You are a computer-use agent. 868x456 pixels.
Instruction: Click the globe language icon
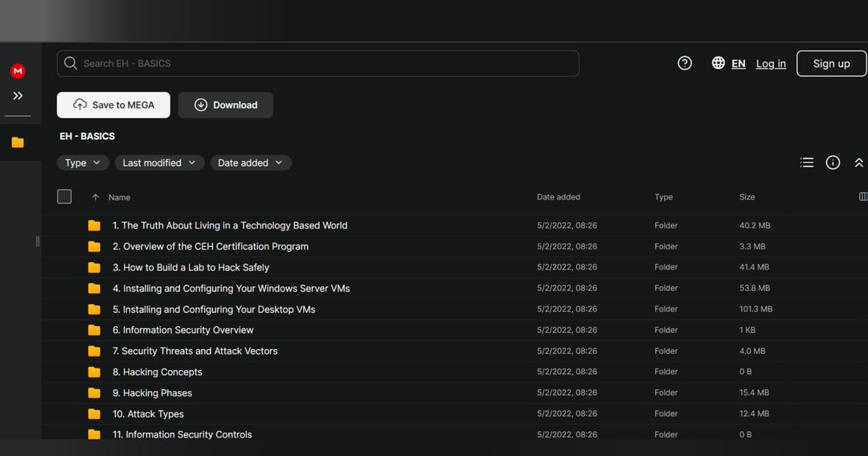(718, 64)
